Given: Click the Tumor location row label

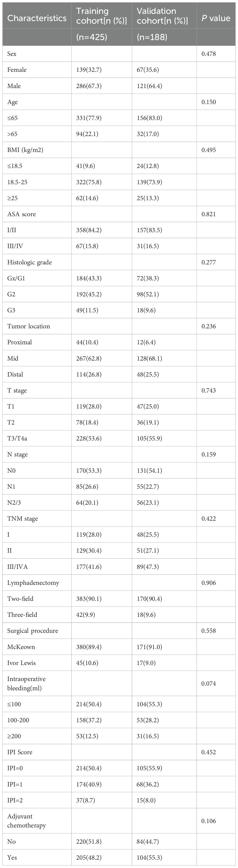Looking at the screenshot, I should pyautogui.click(x=28, y=326).
